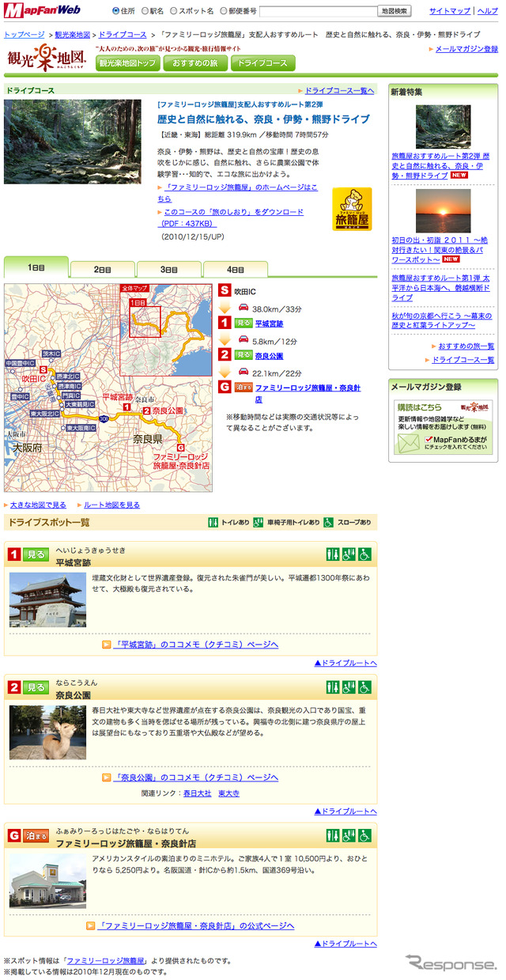This screenshot has width=506, height=980.
Task: Open ルート地図を見る link
Action: [x=112, y=505]
